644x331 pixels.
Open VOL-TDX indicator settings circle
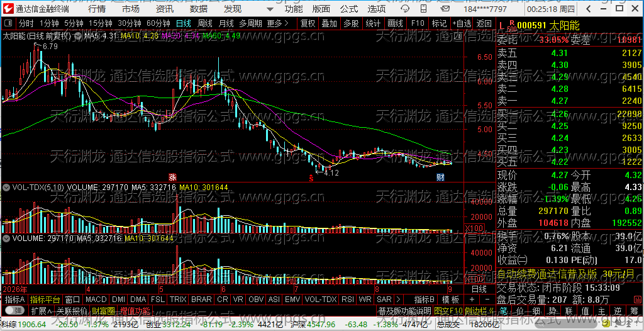click(6, 188)
